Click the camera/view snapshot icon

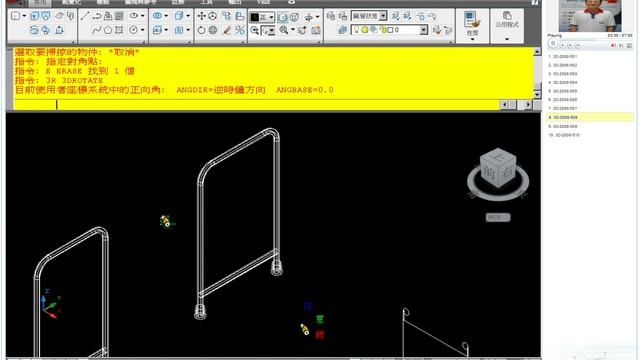[x=316, y=30]
